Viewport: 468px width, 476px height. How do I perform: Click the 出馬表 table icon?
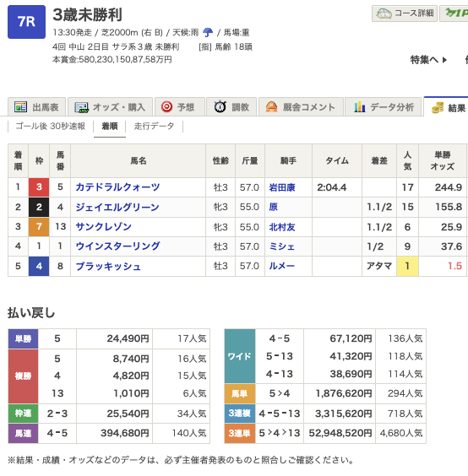20,107
